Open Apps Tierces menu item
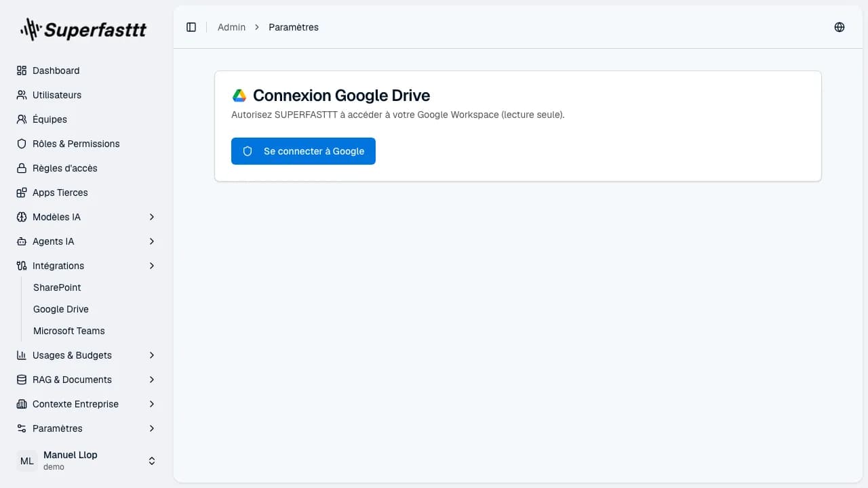This screenshot has width=868, height=488. (x=87, y=192)
